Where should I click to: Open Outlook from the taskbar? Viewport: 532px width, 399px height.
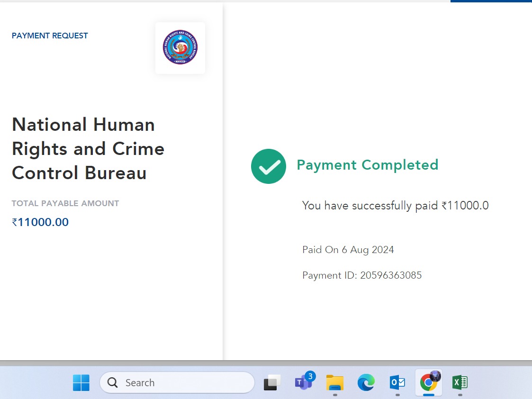(397, 382)
